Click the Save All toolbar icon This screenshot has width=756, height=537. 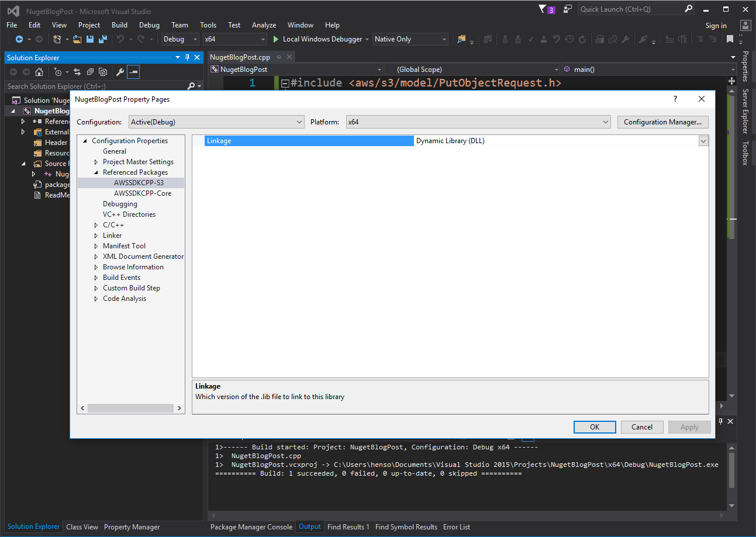pos(103,39)
